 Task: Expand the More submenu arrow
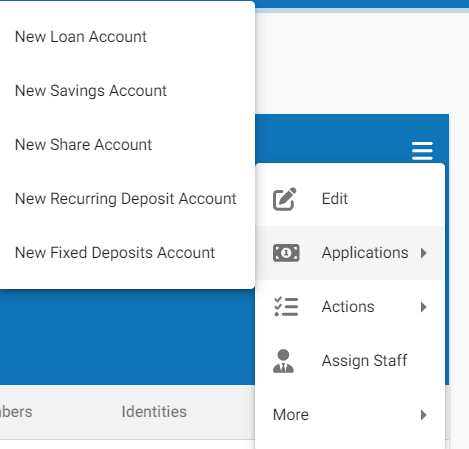(x=423, y=415)
